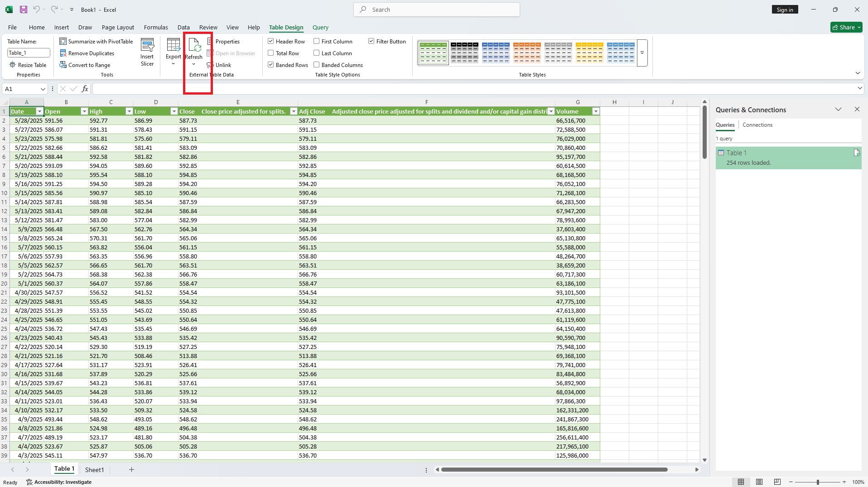Switch to Page Break Preview icon

777,482
